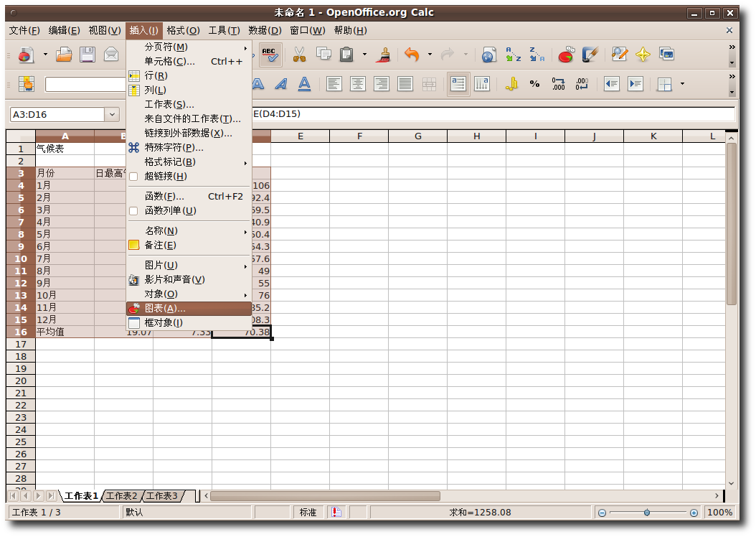The image size is (756, 537).
Task: Click the Redo arrow icon
Action: pyautogui.click(x=448, y=55)
